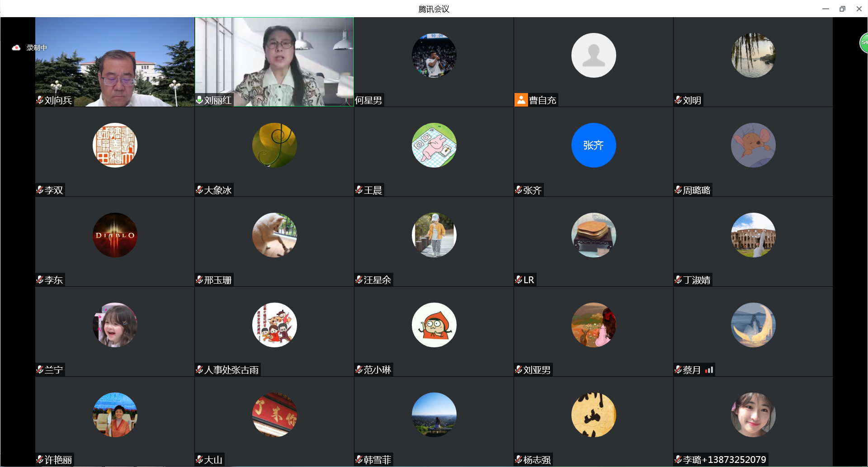Screen dimensions: 868x467
Task: Click 刘丽红's active green microphone icon
Action: (199, 100)
